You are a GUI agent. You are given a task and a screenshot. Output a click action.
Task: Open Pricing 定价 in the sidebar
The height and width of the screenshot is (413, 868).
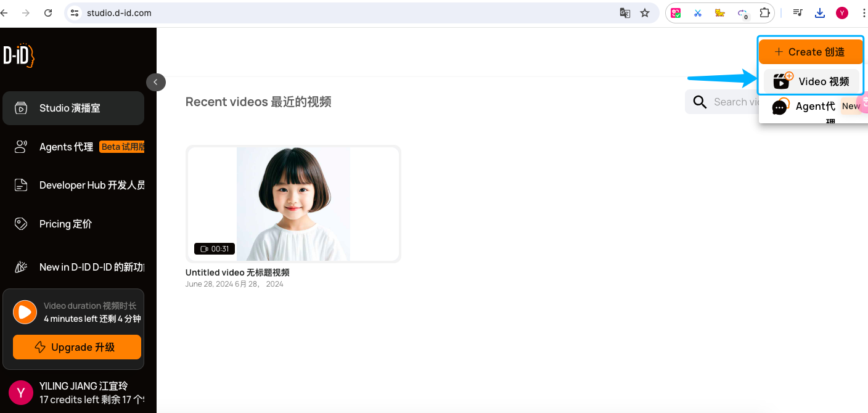pyautogui.click(x=73, y=224)
